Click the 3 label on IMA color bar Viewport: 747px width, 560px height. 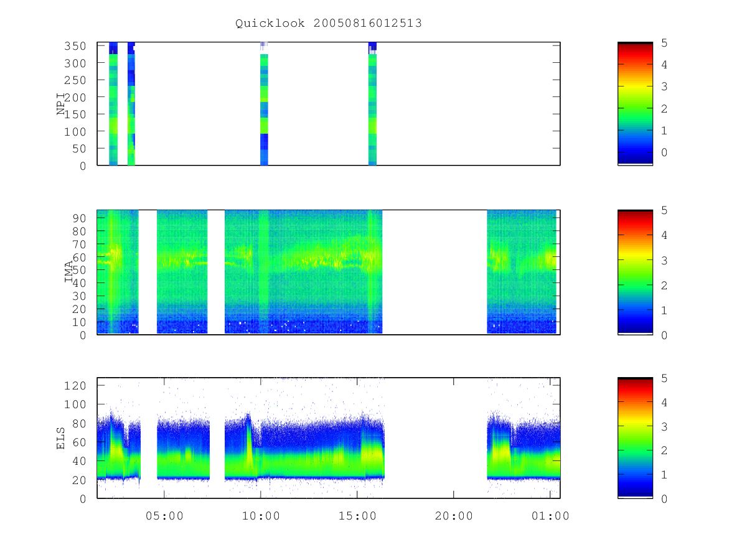click(x=664, y=260)
